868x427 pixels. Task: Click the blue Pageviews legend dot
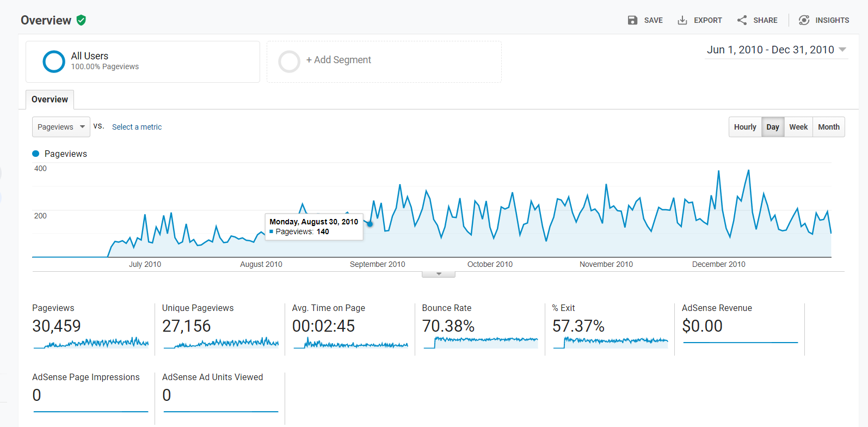[x=36, y=154]
